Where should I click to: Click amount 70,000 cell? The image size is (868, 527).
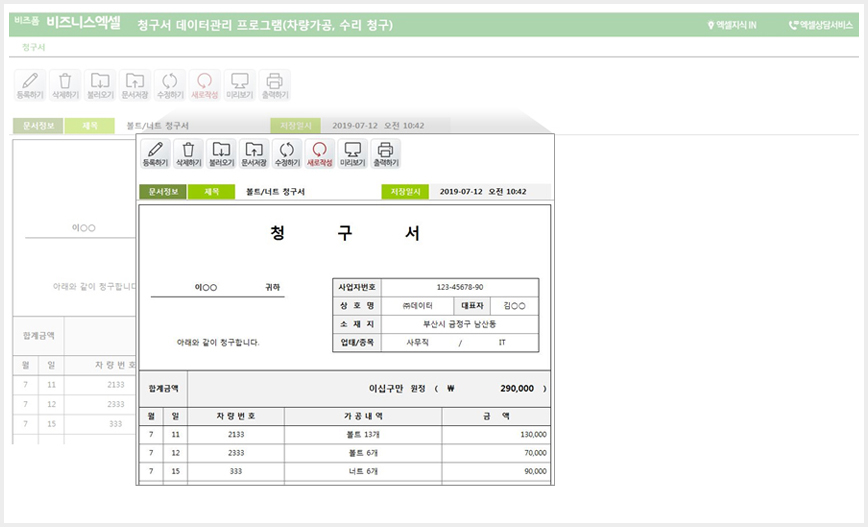[x=496, y=453]
